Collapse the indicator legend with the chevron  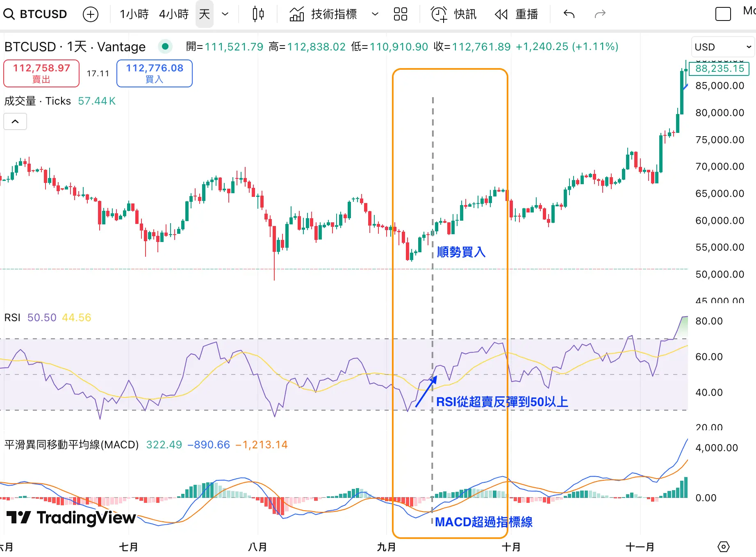click(15, 121)
